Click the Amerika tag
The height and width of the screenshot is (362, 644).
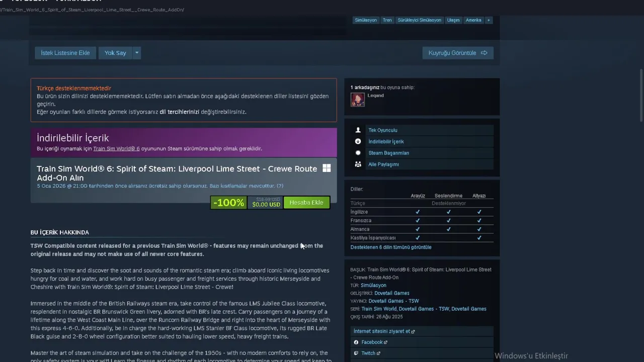473,20
